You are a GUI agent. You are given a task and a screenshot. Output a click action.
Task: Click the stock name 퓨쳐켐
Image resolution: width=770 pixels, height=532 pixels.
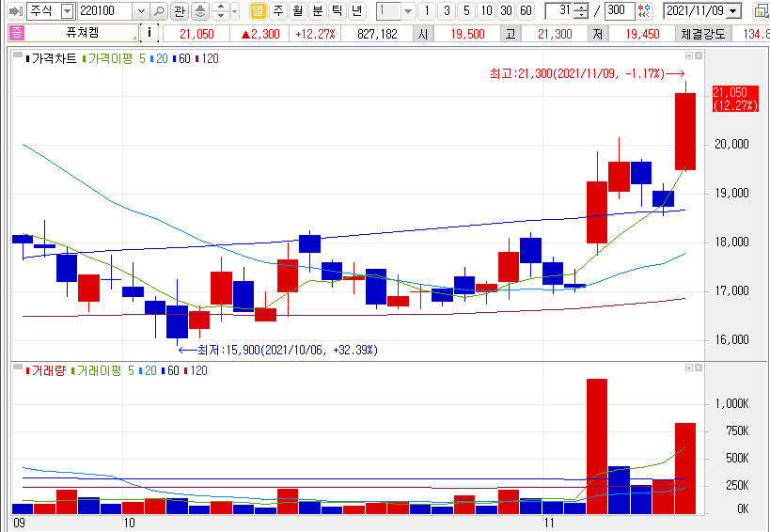pos(82,34)
